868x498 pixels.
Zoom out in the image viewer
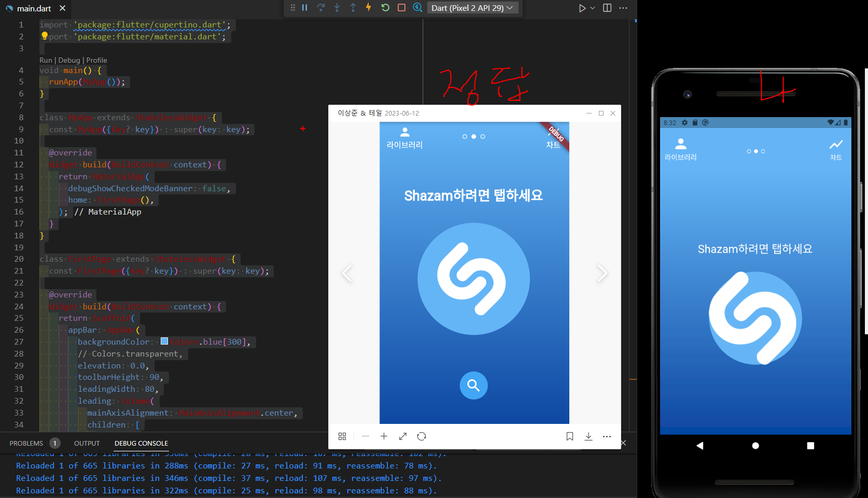(x=366, y=436)
